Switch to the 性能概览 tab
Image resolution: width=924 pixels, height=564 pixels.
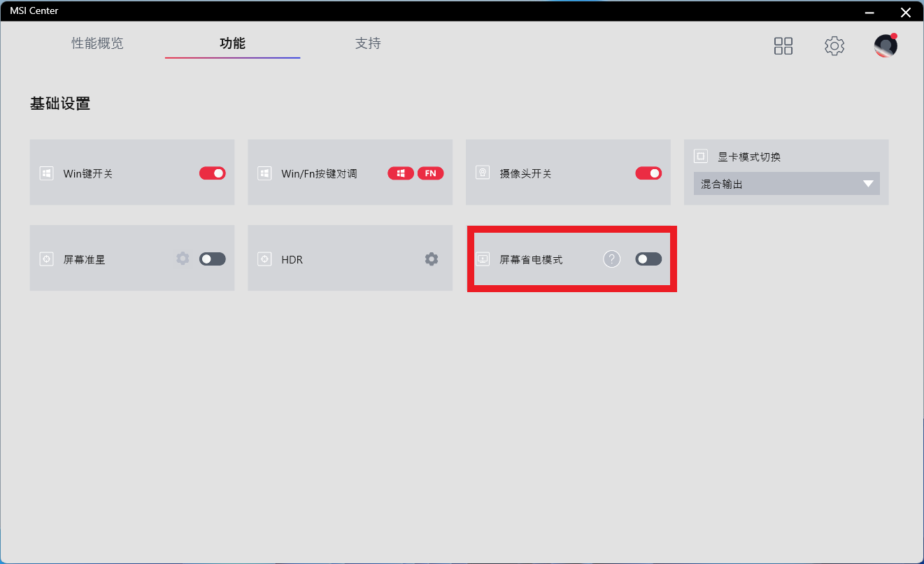(x=97, y=43)
